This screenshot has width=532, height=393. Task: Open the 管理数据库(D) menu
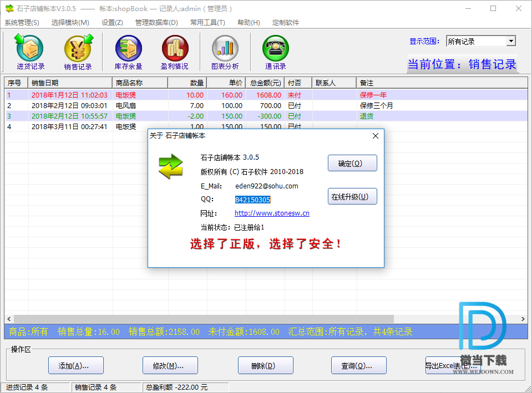click(x=156, y=23)
